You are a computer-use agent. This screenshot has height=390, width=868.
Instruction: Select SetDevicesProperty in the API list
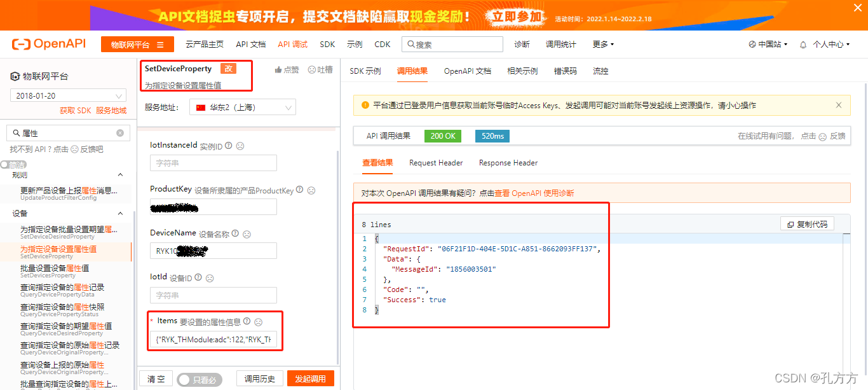coord(55,272)
